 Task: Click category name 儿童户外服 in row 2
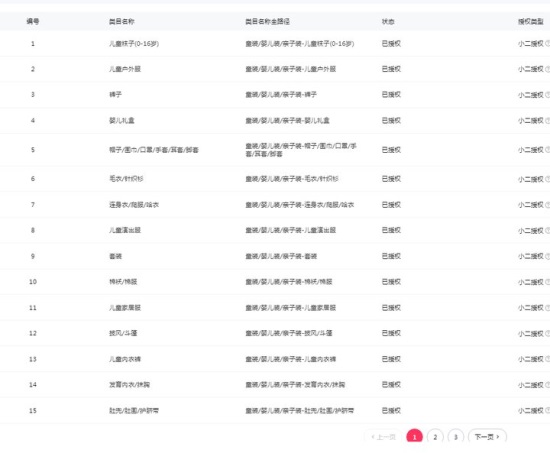125,69
